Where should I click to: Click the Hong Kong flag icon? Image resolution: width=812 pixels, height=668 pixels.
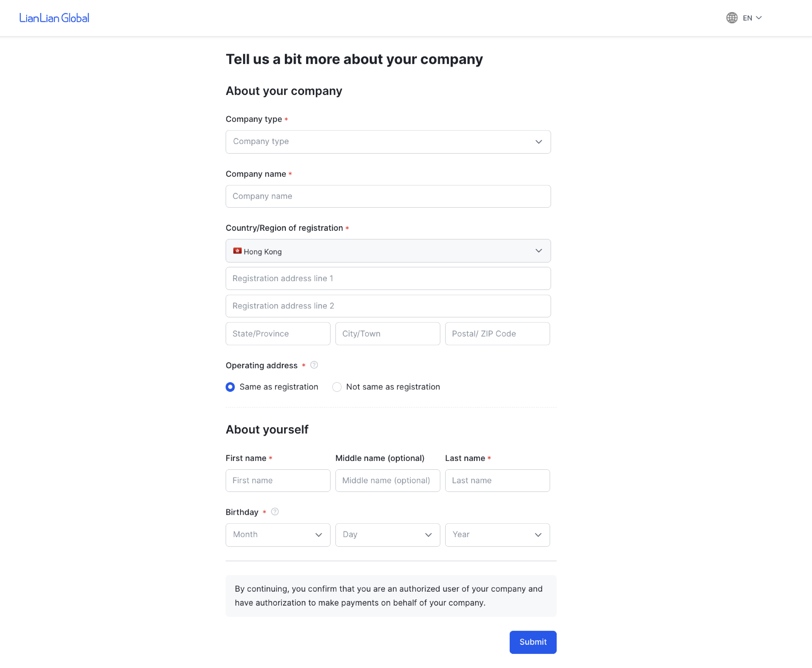(x=237, y=251)
